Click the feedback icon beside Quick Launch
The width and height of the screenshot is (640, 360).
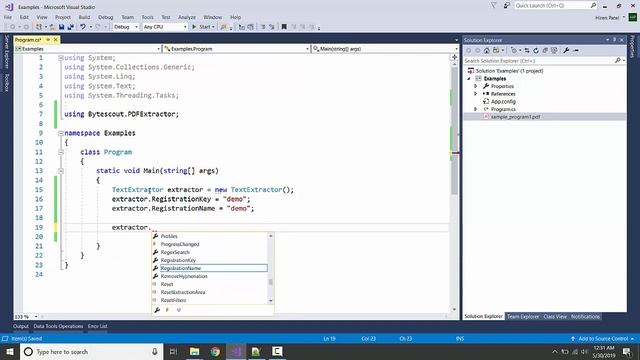coord(507,6)
